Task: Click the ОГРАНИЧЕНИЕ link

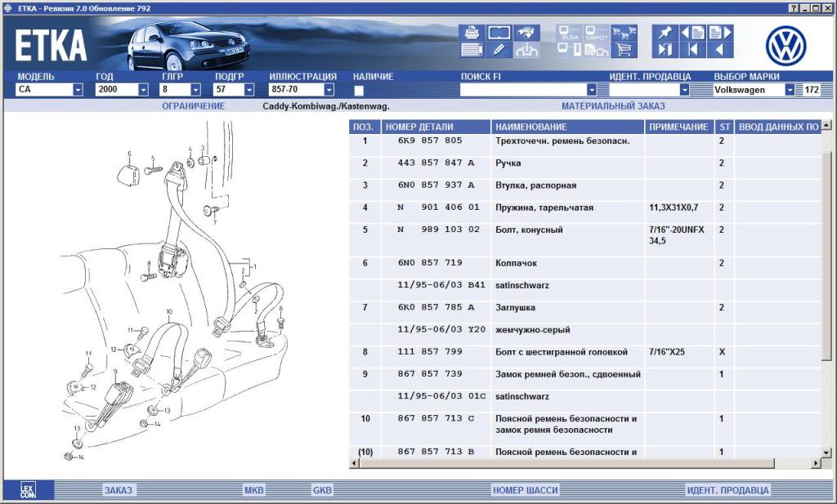Action: click(193, 106)
